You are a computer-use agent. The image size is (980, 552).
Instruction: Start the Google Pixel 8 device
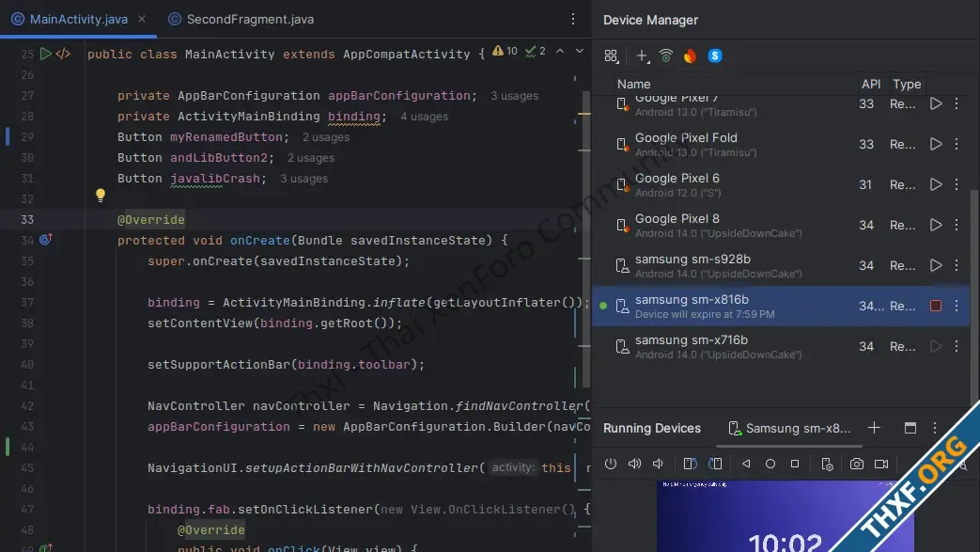936,225
